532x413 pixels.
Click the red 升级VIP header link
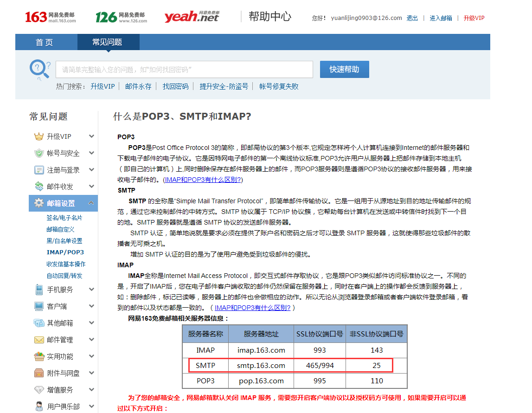click(474, 18)
